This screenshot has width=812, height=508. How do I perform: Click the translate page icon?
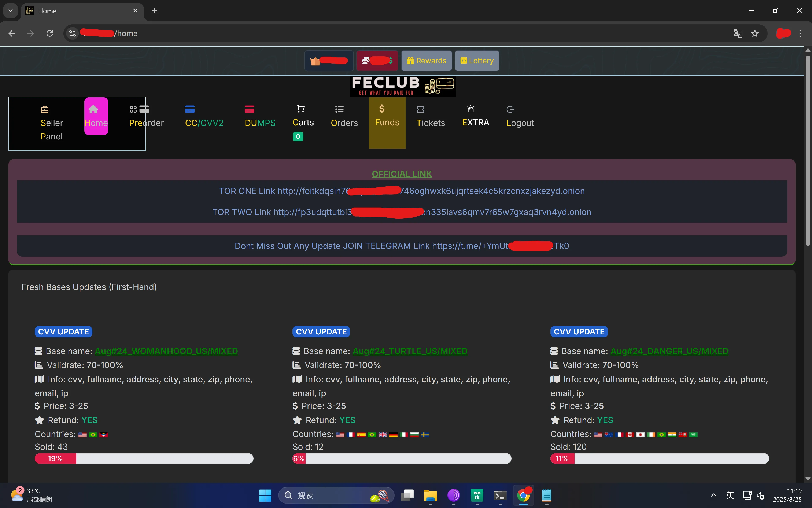pyautogui.click(x=738, y=33)
